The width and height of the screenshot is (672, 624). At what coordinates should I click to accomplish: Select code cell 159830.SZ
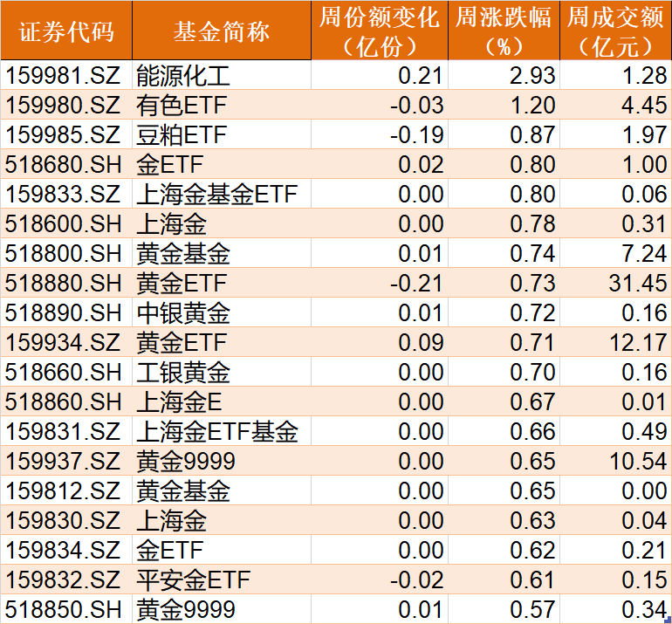point(66,520)
